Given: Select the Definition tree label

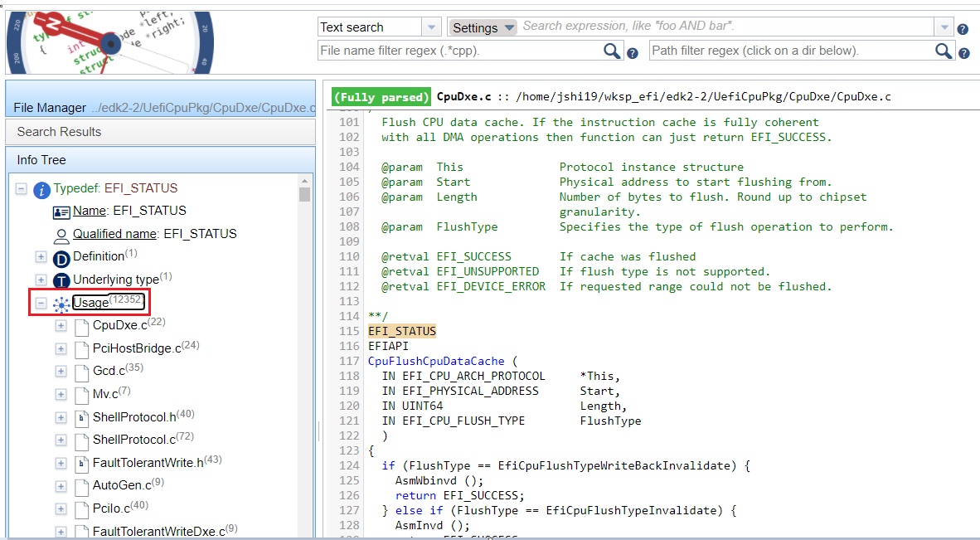Looking at the screenshot, I should pos(105,255).
